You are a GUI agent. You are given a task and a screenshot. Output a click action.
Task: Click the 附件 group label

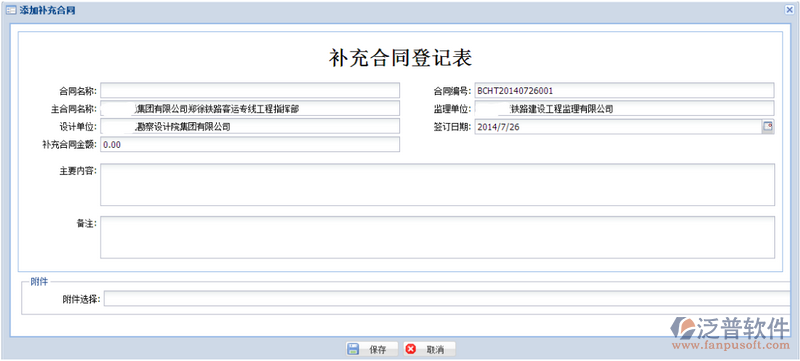pyautogui.click(x=39, y=282)
